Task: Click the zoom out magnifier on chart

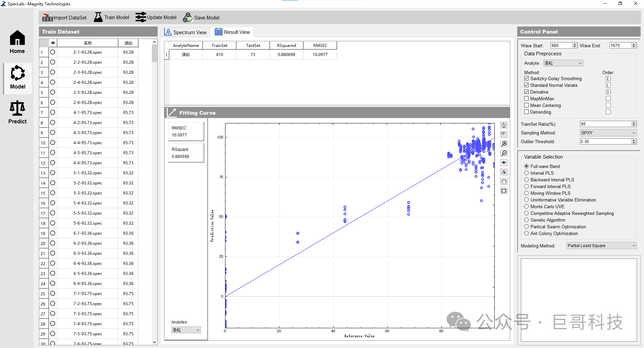Action: point(504,153)
